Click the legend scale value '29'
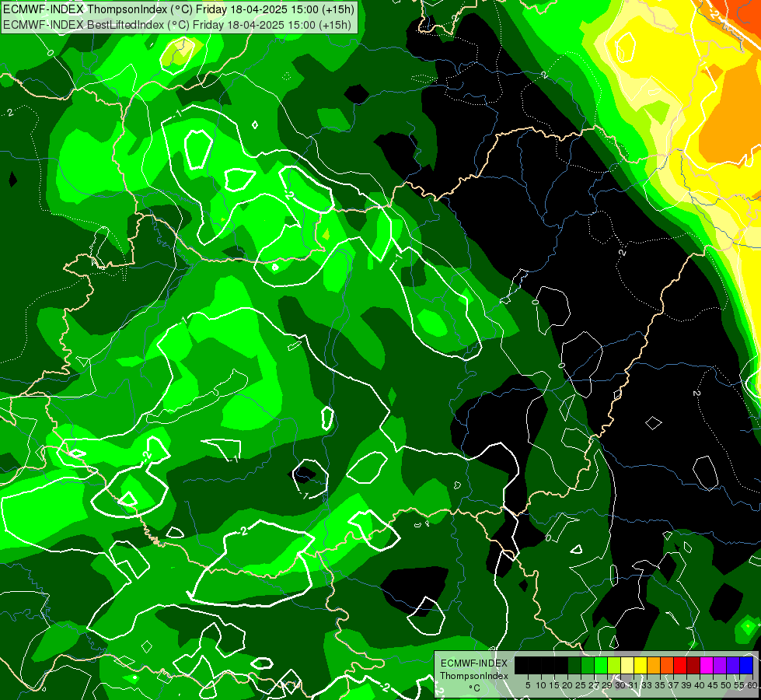This screenshot has height=700, width=761. pos(607,685)
